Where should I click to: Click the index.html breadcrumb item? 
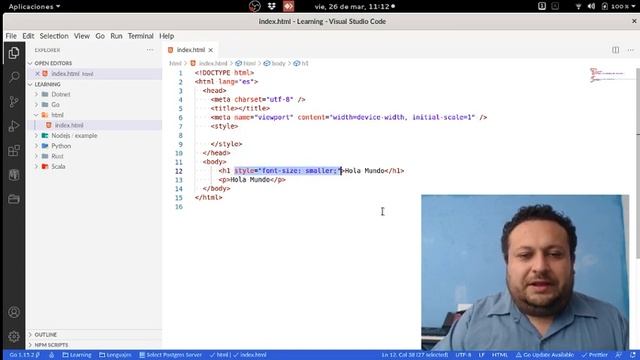click(x=209, y=63)
